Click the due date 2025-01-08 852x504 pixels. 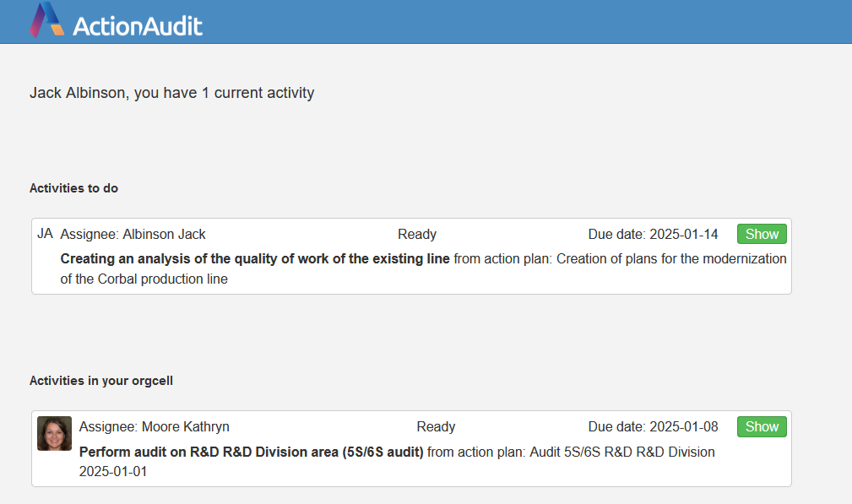[x=653, y=426]
